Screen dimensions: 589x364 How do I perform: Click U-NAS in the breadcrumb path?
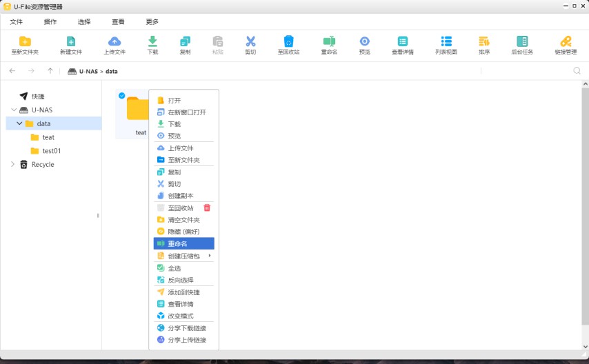pyautogui.click(x=88, y=71)
